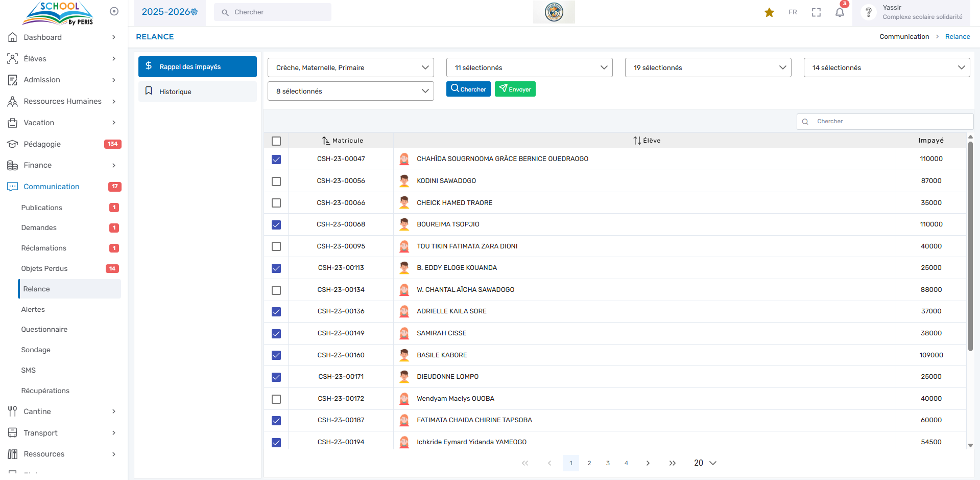Open the 19 sélectionnés dropdown

click(708, 67)
